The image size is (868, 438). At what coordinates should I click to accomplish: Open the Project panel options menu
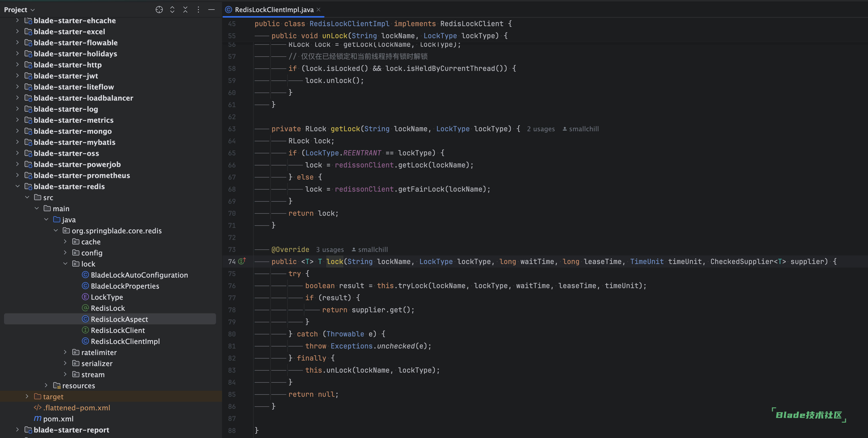198,10
